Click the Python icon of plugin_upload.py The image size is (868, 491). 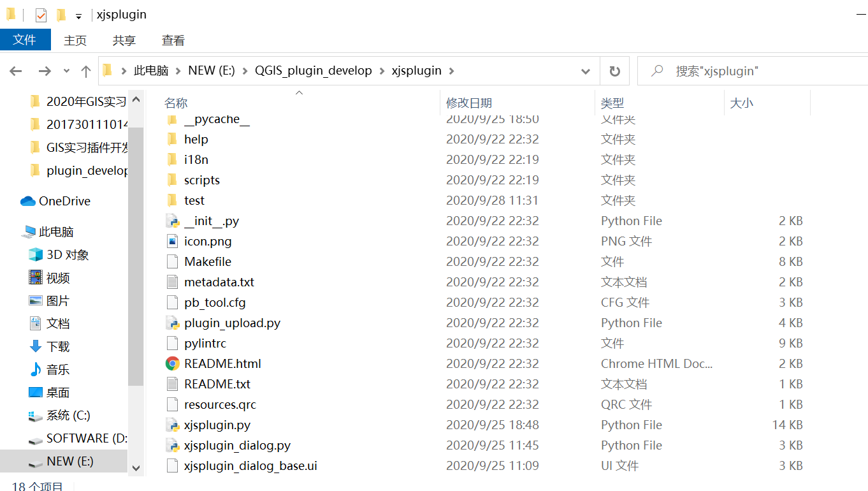172,323
